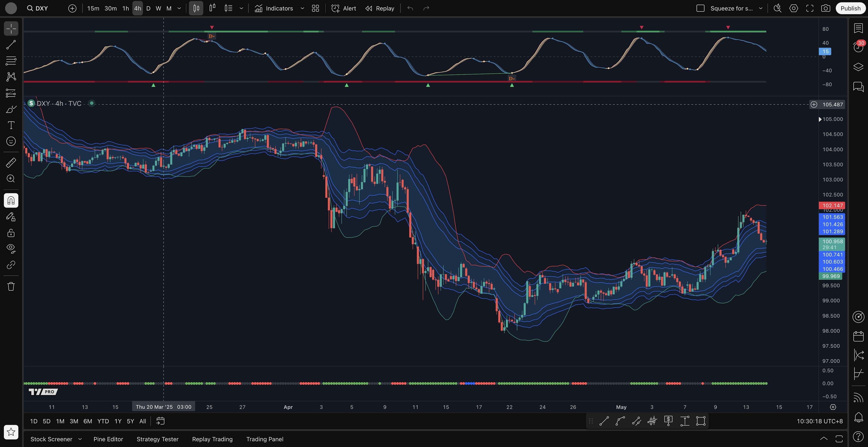The height and width of the screenshot is (447, 868).
Task: Expand the timeframe interval dropdown arrow
Action: pyautogui.click(x=179, y=8)
